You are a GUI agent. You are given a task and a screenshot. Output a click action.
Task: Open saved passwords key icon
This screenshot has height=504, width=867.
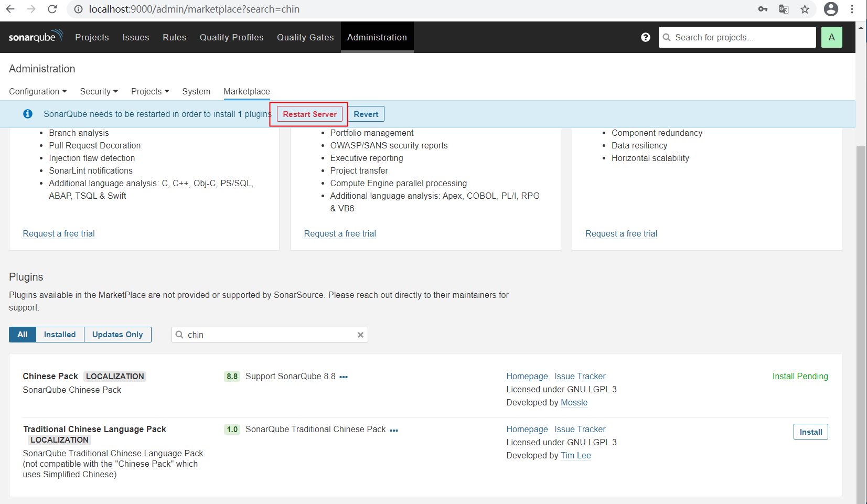pos(763,9)
